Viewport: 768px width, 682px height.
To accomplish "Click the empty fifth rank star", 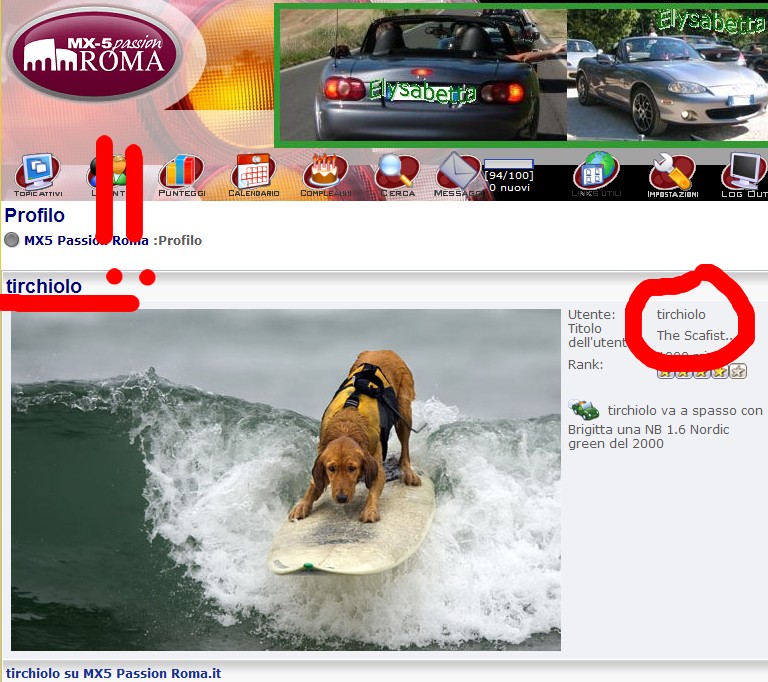I will click(x=738, y=372).
